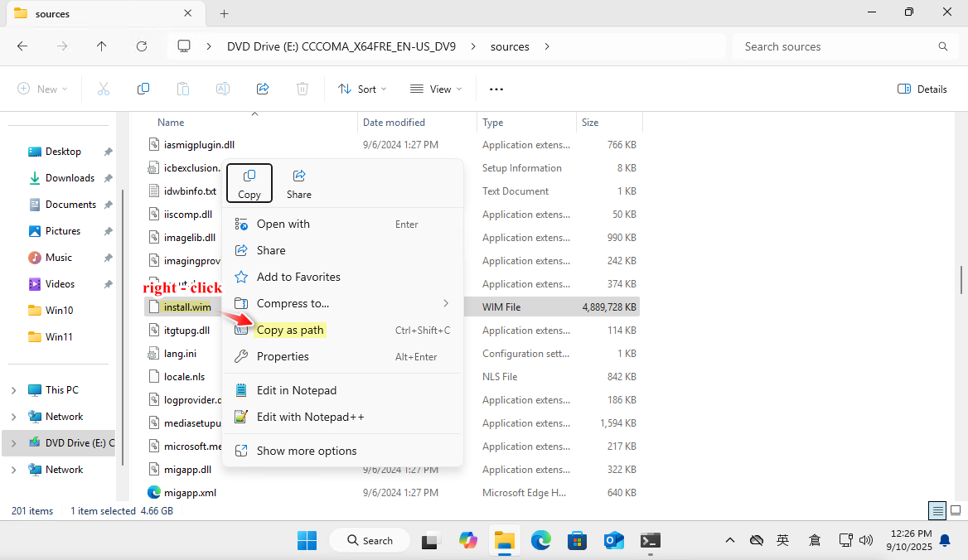Click the Up directory arrow
Image resolution: width=968 pixels, height=560 pixels.
102,46
